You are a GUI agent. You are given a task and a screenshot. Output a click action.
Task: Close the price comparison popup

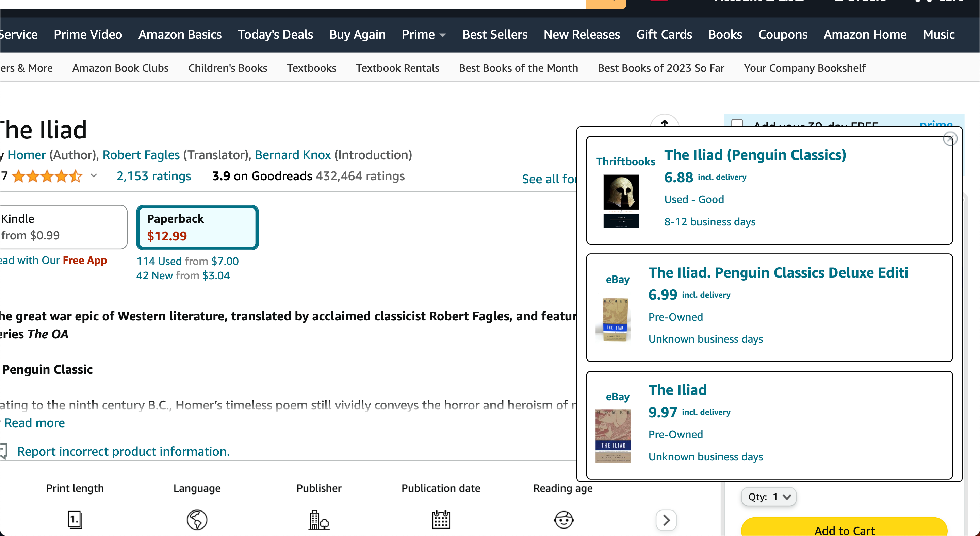coord(950,139)
